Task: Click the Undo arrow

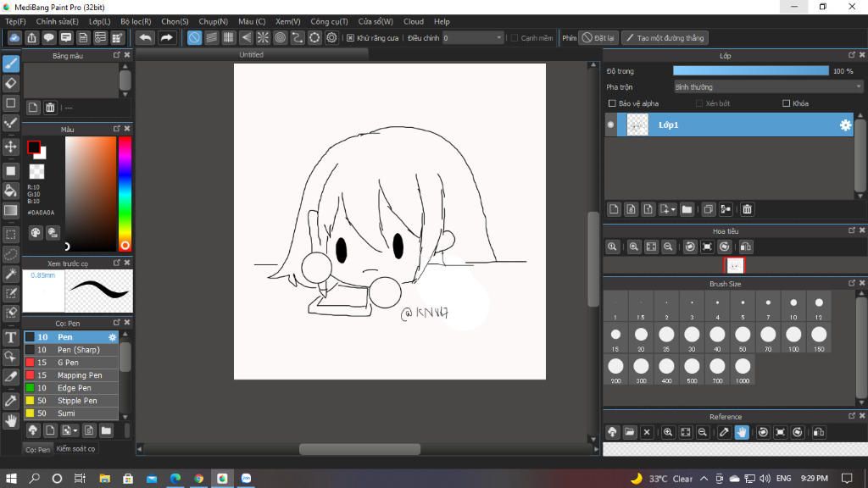Action: click(x=146, y=37)
